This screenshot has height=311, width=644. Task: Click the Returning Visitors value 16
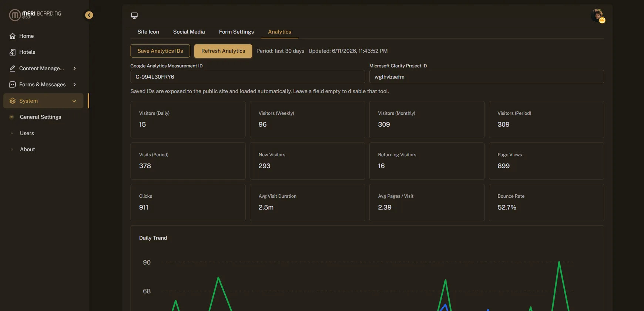tap(381, 166)
